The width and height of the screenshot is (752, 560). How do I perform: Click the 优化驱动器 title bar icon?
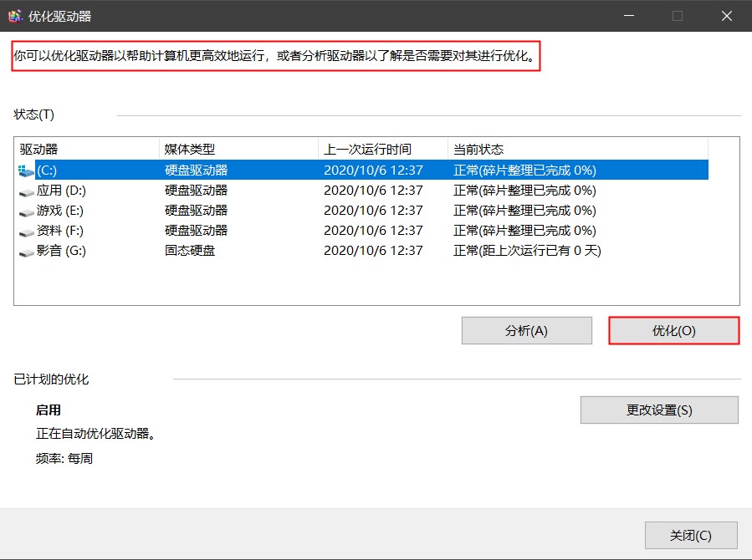[15, 15]
